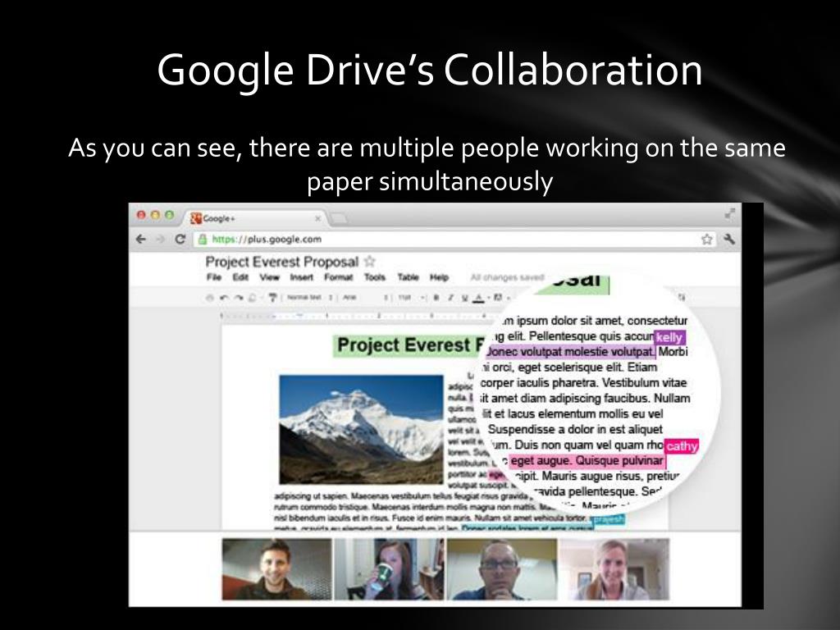Screen dimensions: 840x630
Task: Click the print icon in the toolbar
Action: [209, 297]
